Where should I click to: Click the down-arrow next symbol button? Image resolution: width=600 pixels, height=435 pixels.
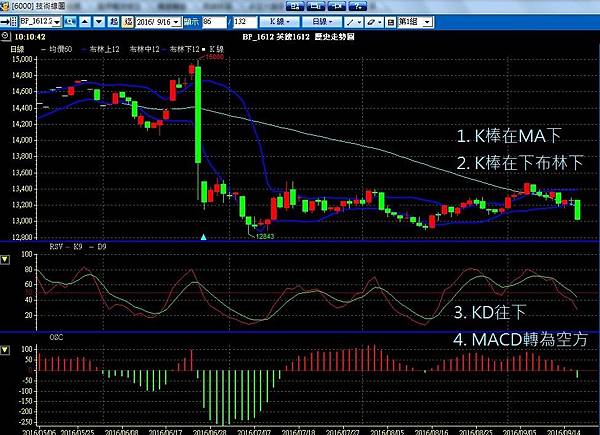point(99,22)
